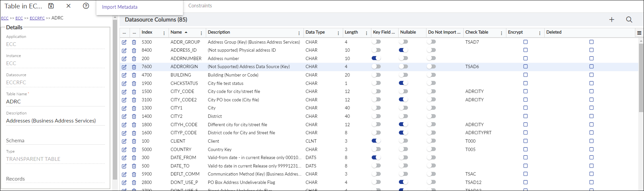Delete the ADDR_GROUP row

pos(134,42)
